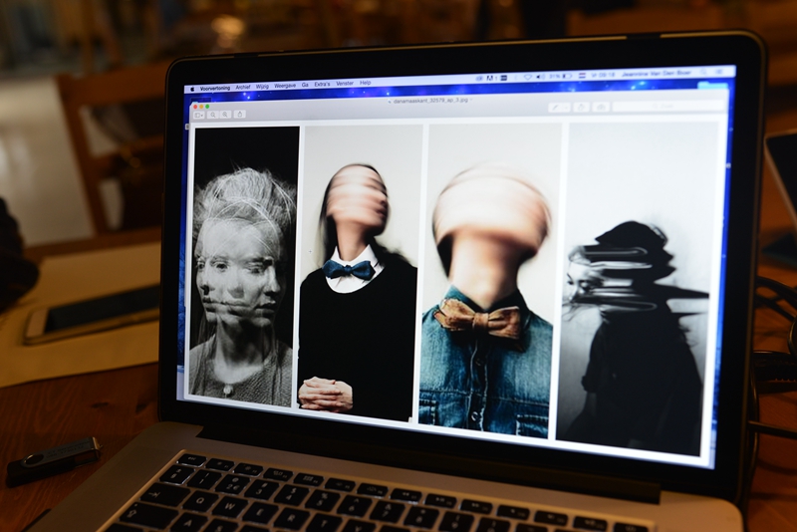Click the share icon beside the zoom buttons
Screen dimensions: 797x532
point(240,114)
